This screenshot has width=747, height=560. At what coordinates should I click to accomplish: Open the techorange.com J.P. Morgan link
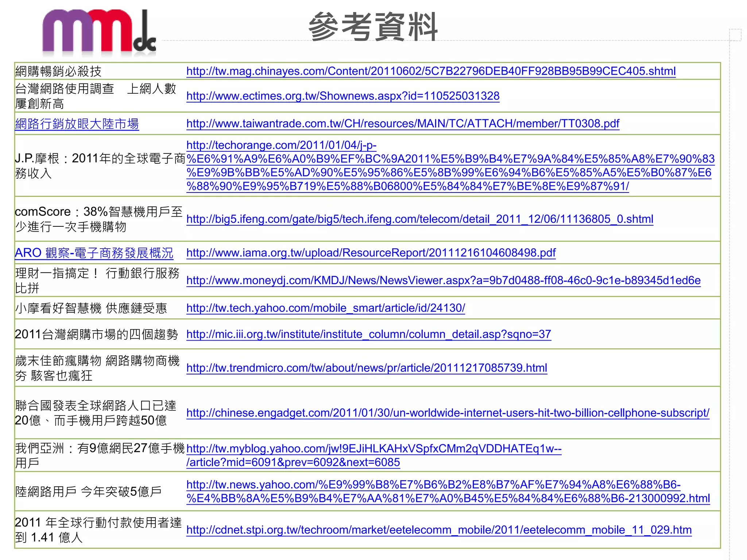450,166
